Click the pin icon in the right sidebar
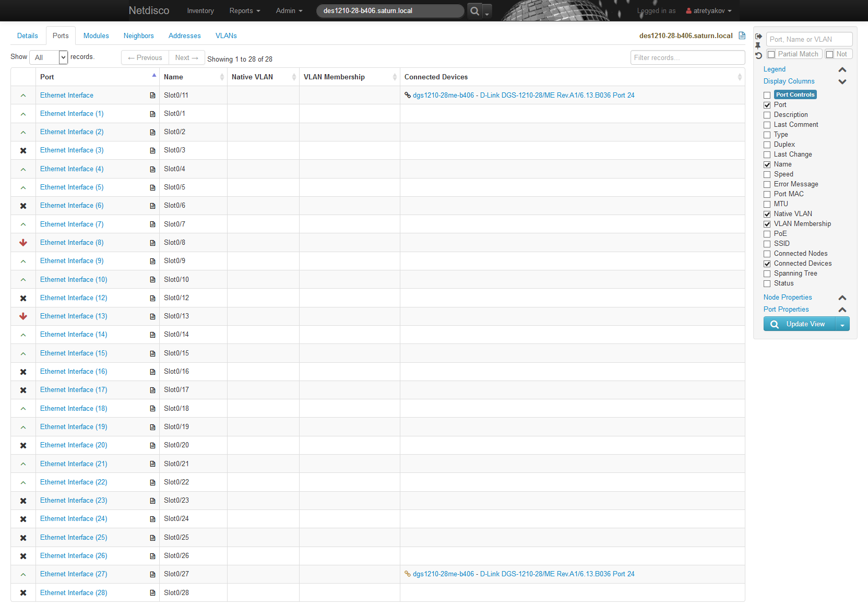Screen dimensions: 868x605 coord(758,45)
